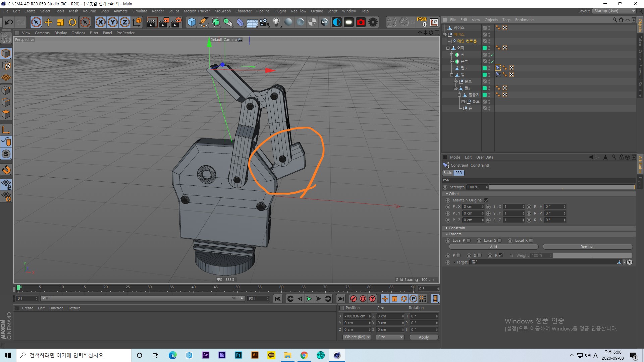
Task: Select the Scale tool
Action: (60, 22)
